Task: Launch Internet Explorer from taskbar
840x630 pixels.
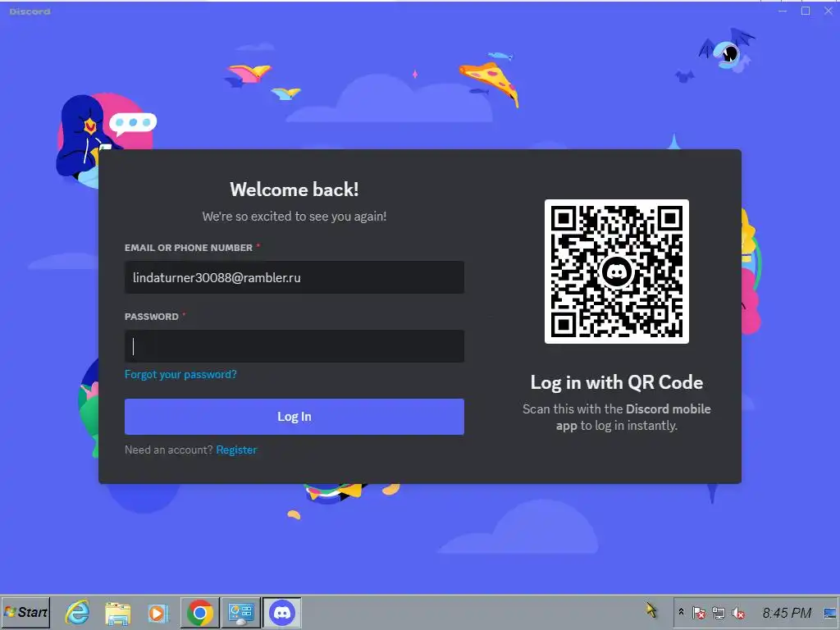Action: pyautogui.click(x=78, y=612)
